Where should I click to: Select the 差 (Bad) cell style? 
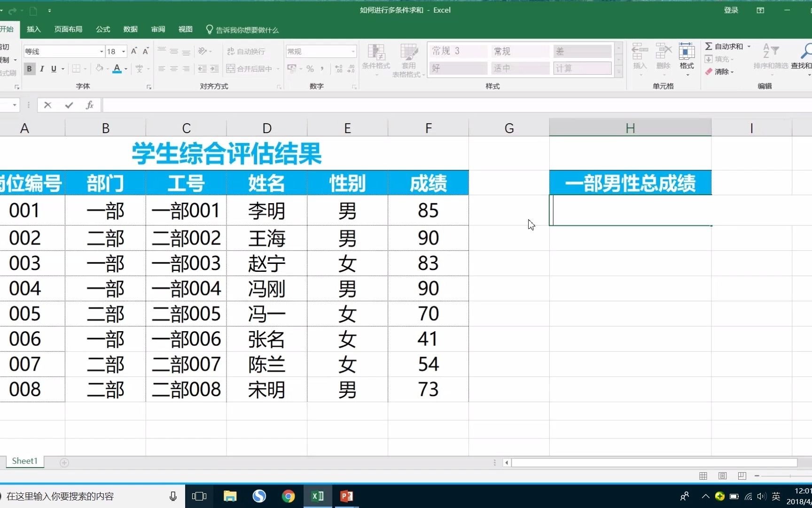pos(582,51)
